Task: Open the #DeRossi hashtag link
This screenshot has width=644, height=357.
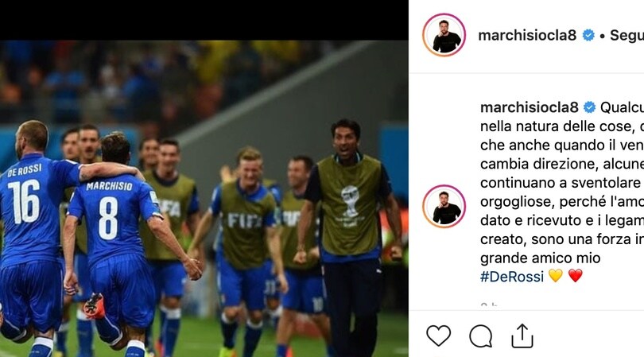Action: pos(512,277)
